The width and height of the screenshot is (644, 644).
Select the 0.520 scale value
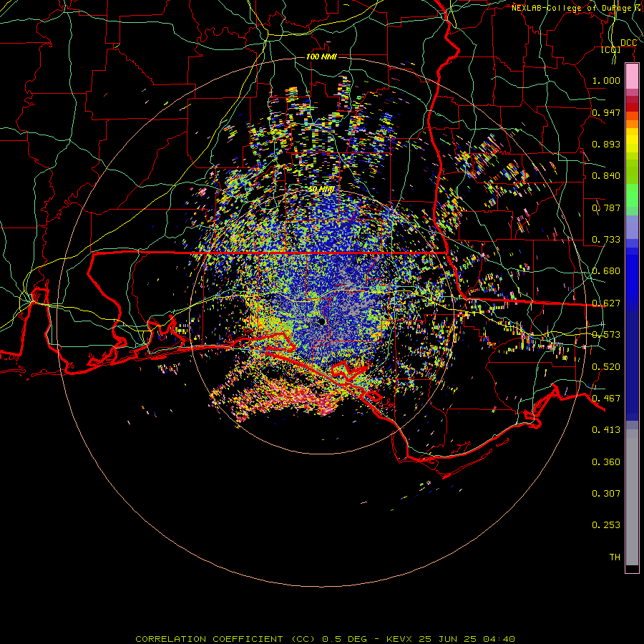606,367
